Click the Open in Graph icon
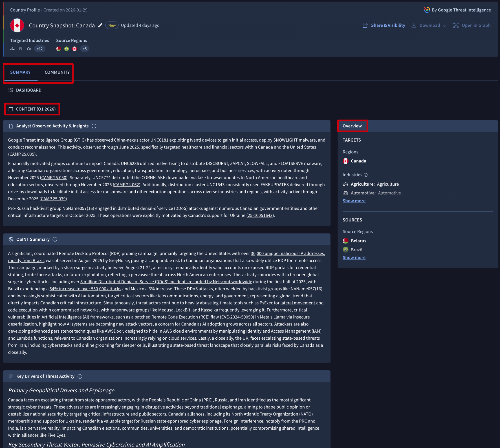Viewport: 500px width, 448px height. [x=456, y=25]
